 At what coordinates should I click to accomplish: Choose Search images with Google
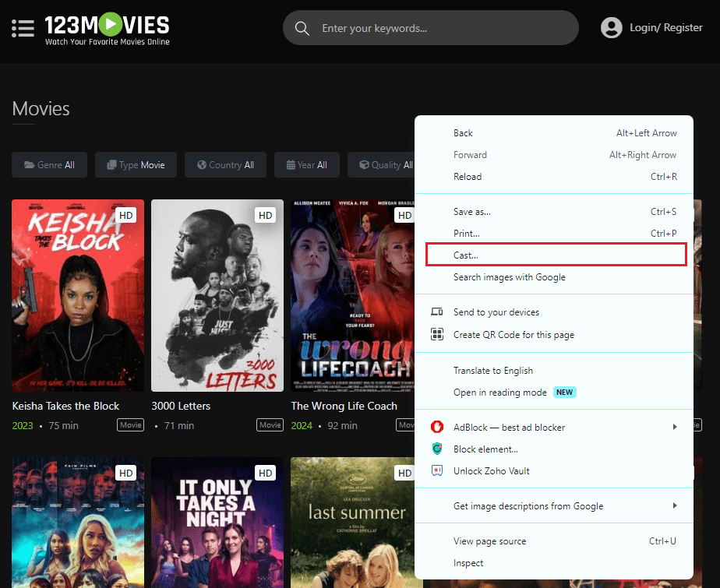554,277
